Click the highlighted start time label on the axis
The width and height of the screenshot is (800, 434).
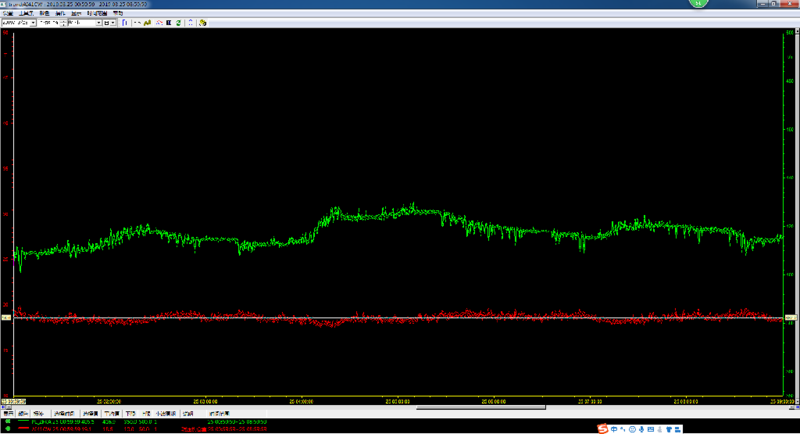click(x=14, y=401)
